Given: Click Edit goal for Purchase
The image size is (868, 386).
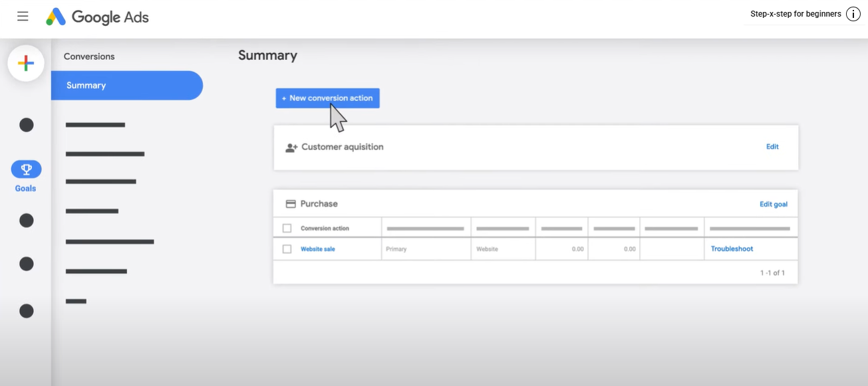Looking at the screenshot, I should coord(774,205).
